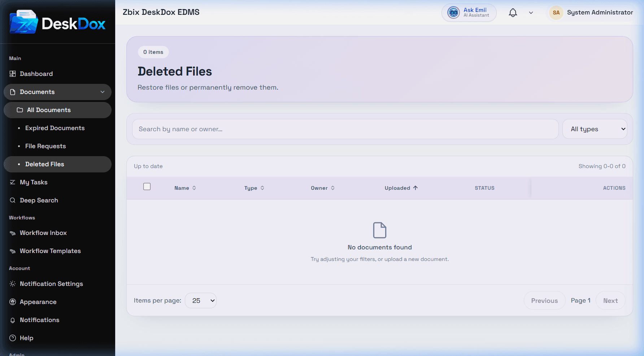Click the empty document icon in table
The height and width of the screenshot is (356, 644).
(x=379, y=230)
